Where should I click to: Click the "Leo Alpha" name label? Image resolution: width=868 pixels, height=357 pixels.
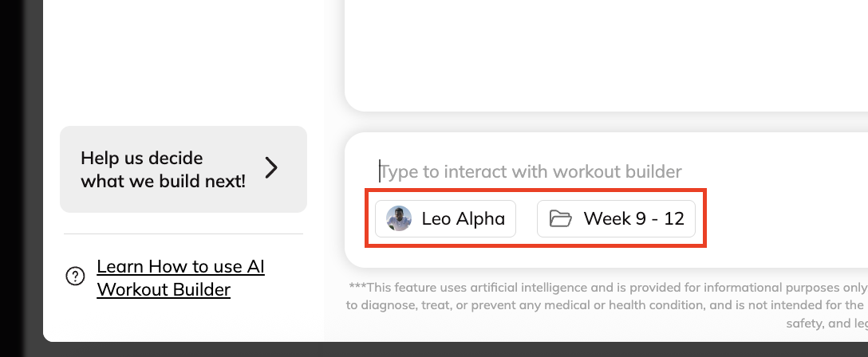[x=463, y=218]
